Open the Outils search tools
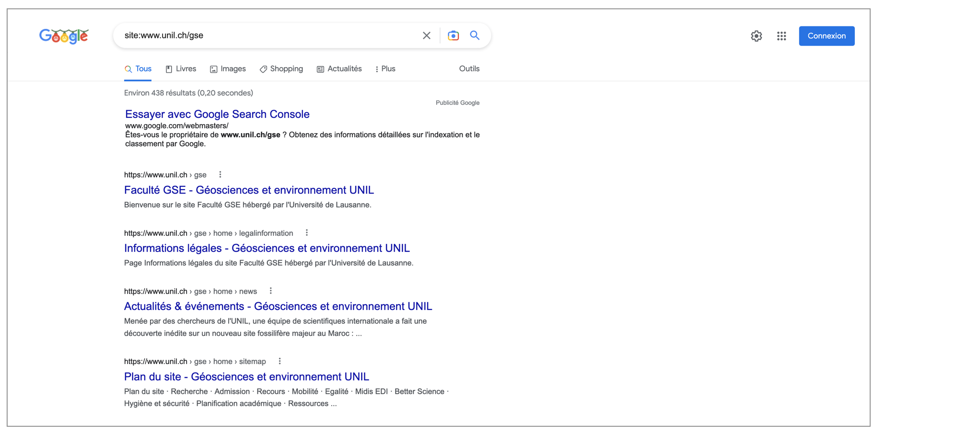 469,69
